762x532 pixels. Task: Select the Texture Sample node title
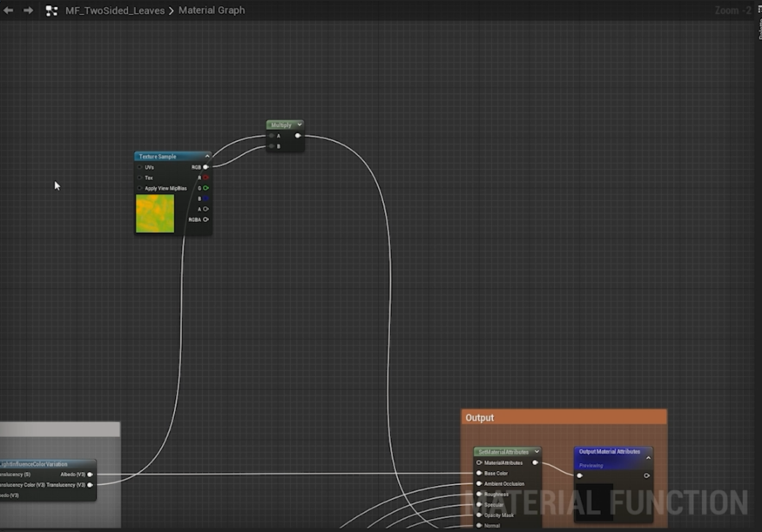point(158,157)
